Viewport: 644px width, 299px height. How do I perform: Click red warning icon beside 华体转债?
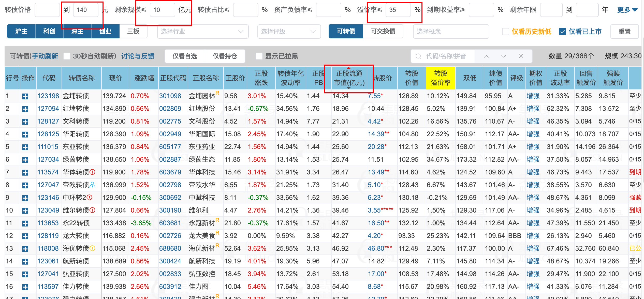93,172
